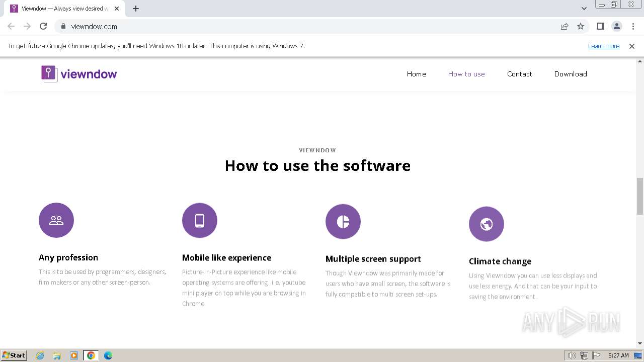Share this page using the share icon

[565, 26]
